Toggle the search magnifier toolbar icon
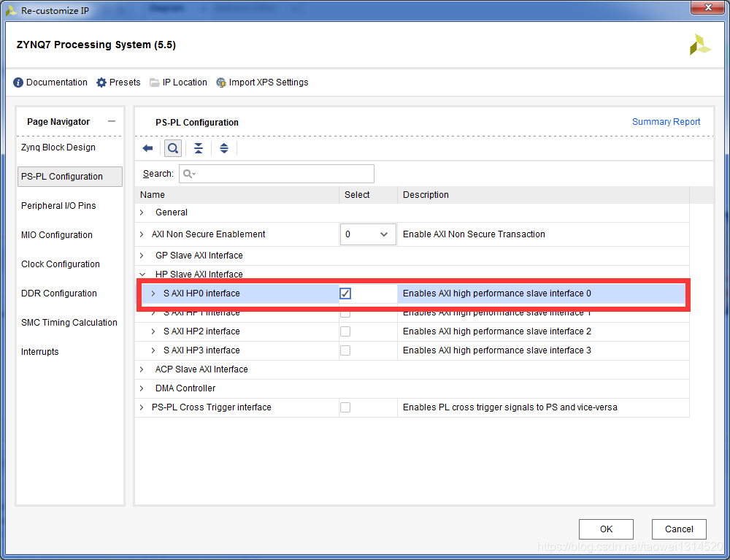This screenshot has width=730, height=560. pos(173,148)
